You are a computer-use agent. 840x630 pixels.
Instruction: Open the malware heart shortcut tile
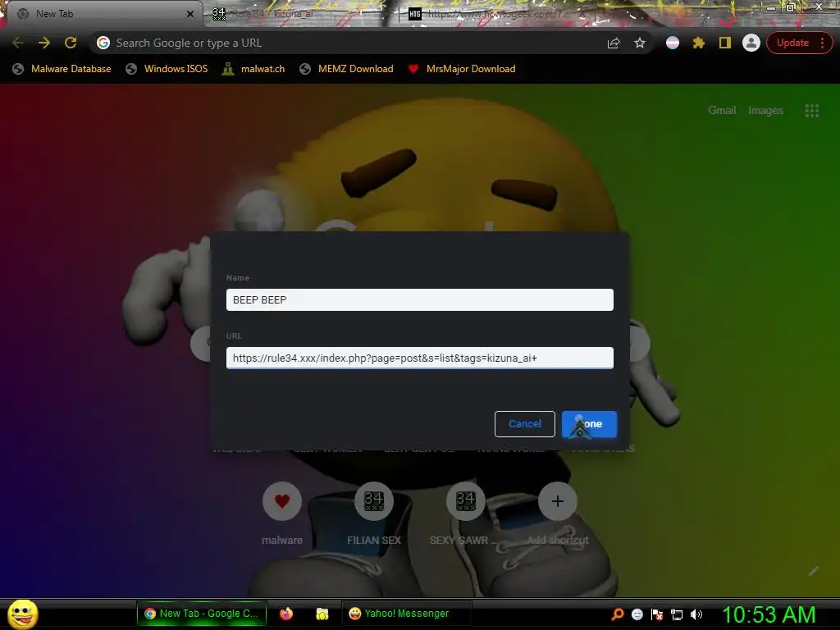point(282,501)
